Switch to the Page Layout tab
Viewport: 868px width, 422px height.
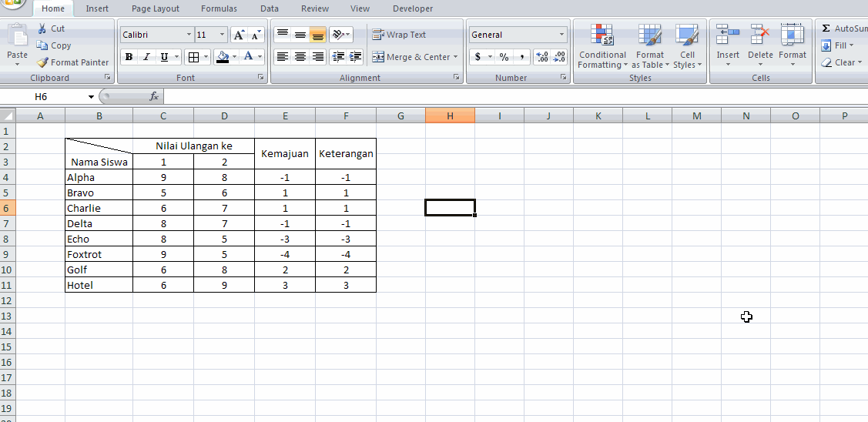click(156, 8)
